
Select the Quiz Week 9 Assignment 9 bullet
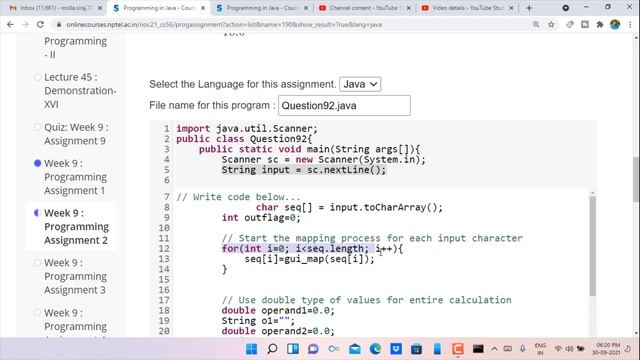click(x=38, y=127)
